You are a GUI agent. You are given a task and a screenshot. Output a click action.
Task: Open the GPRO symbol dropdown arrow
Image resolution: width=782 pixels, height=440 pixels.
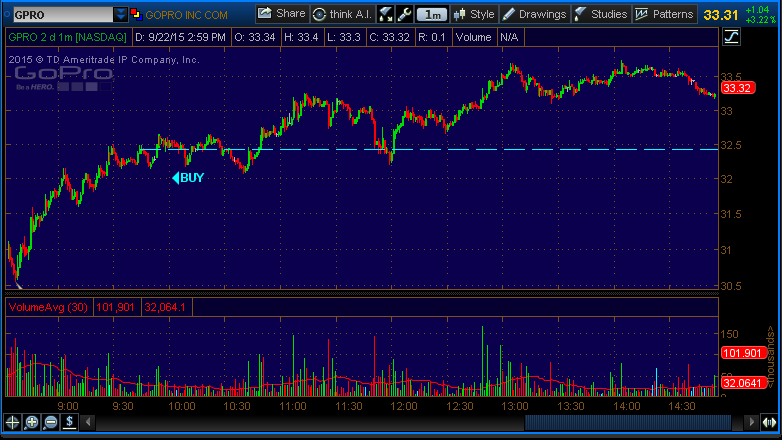click(x=121, y=15)
